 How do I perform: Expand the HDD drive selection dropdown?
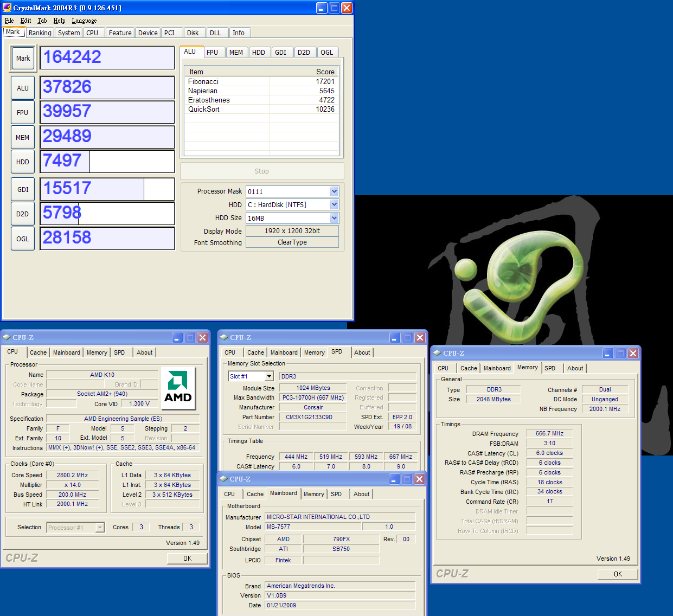[x=334, y=204]
